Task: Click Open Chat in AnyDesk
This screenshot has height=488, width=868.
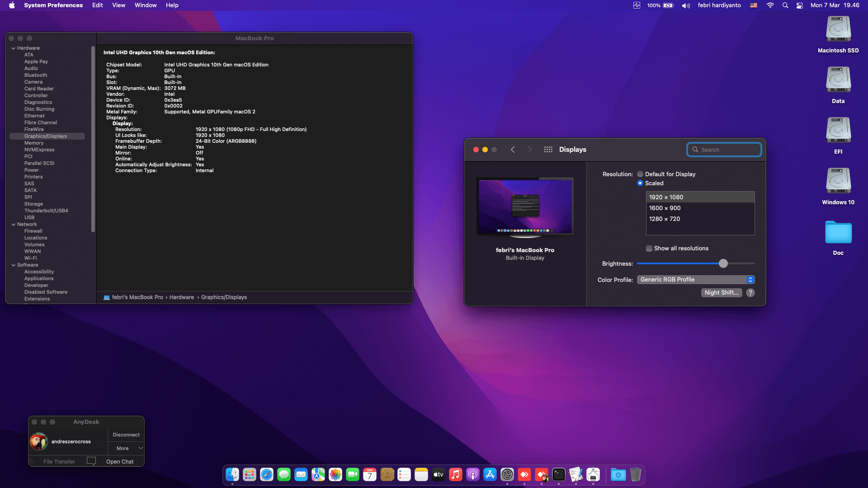Action: click(x=120, y=462)
